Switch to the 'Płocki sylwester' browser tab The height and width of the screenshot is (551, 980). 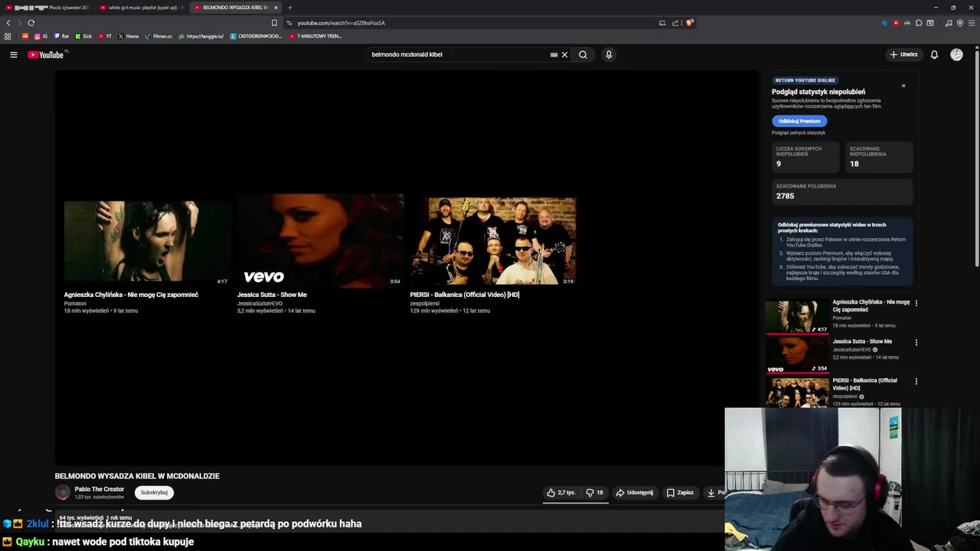tap(47, 8)
